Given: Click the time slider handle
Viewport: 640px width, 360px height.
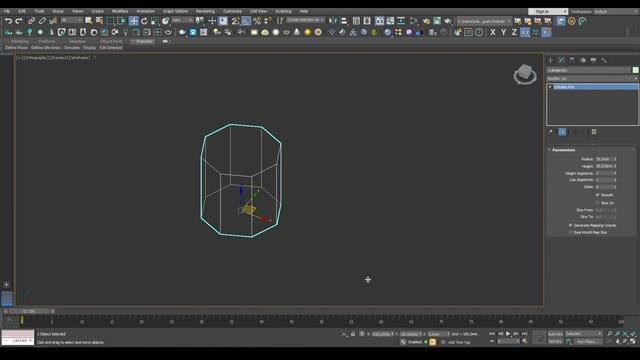Looking at the screenshot, I should click(29, 311).
